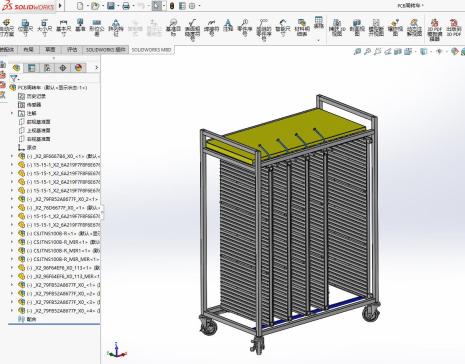Viewport: 465px width, 364px height.
Task: Click the 动态注解视图 dynamic annotation tool
Action: pyautogui.click(x=414, y=27)
